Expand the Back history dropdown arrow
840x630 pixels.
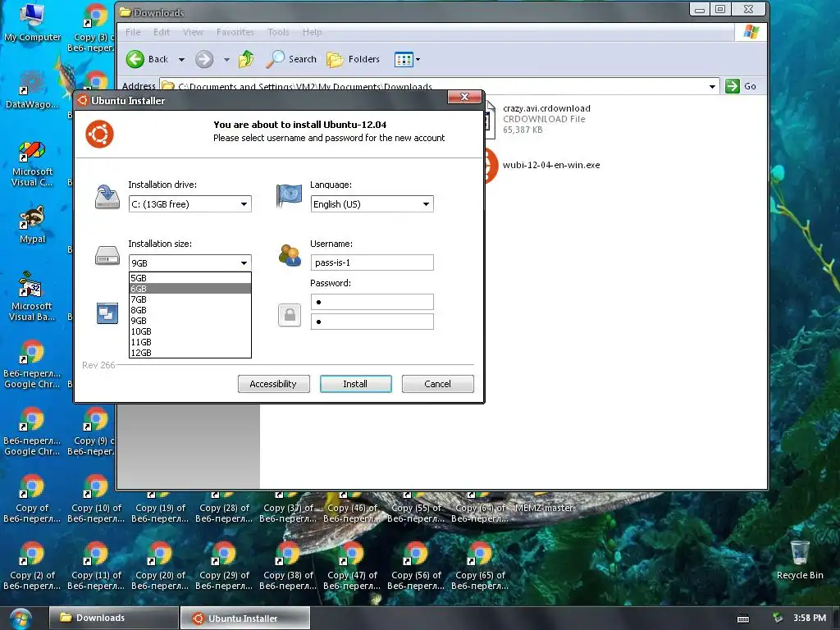click(x=181, y=59)
